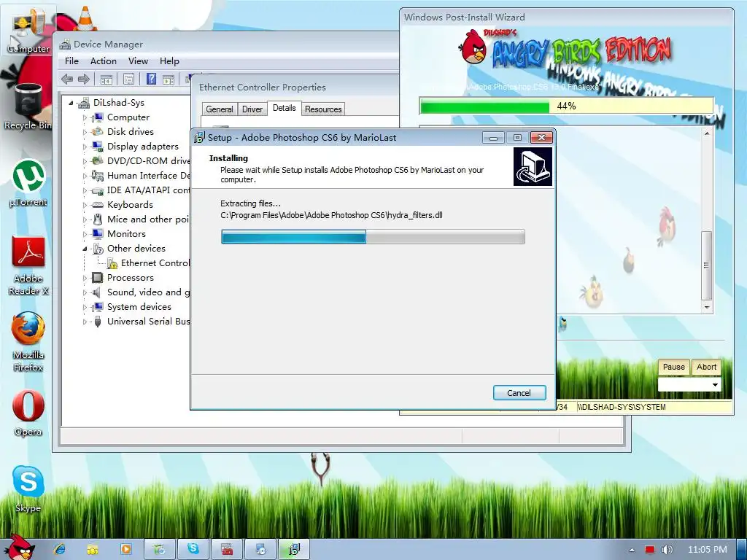
Task: Expand the Display adapters node
Action: pyautogui.click(x=85, y=147)
